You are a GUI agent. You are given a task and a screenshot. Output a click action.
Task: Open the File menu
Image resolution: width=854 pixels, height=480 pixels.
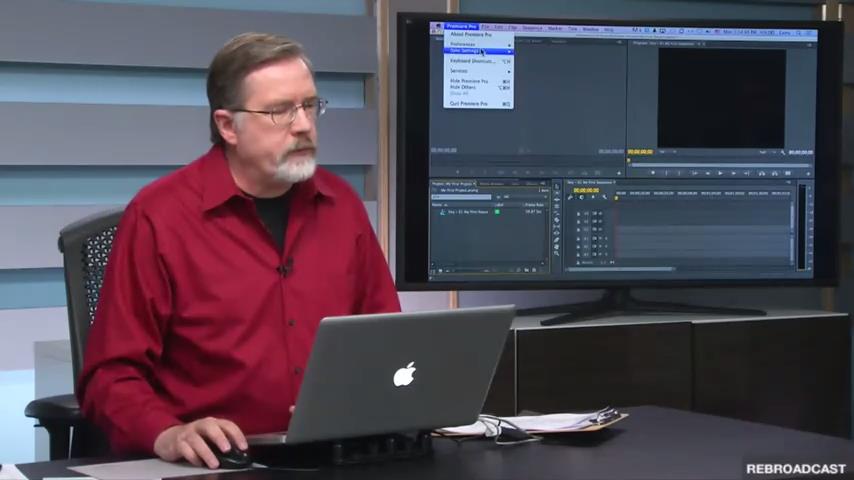pyautogui.click(x=485, y=27)
